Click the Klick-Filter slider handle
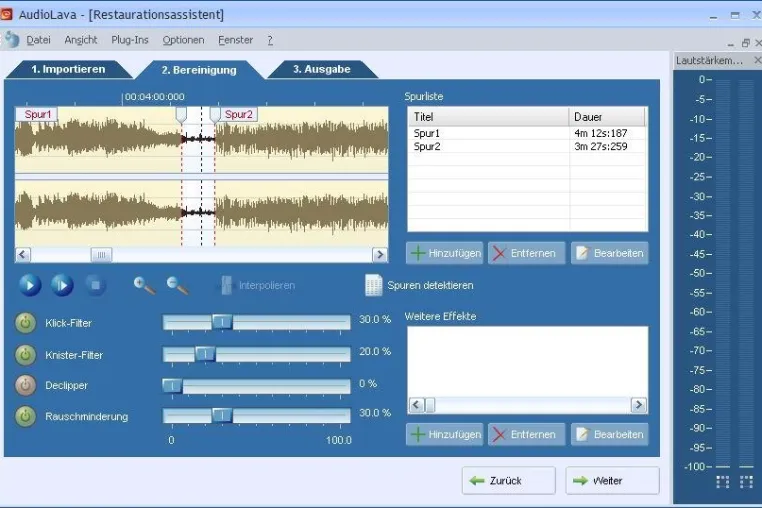Viewport: 762px width, 508px height. 223,322
